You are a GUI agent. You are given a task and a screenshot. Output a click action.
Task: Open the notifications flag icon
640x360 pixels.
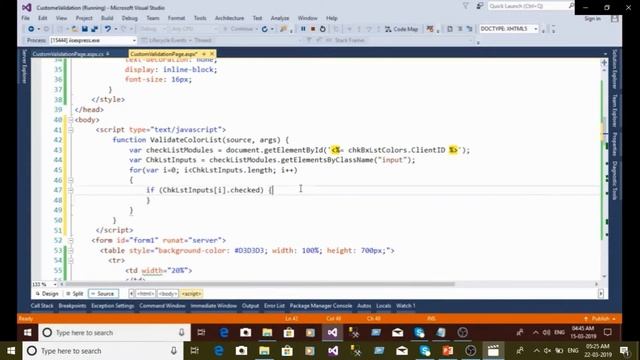(x=466, y=6)
